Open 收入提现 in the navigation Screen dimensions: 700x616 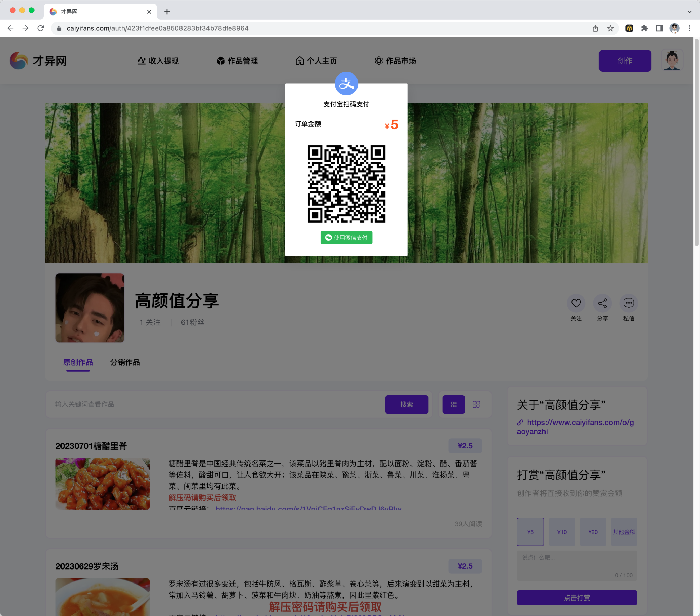(158, 61)
